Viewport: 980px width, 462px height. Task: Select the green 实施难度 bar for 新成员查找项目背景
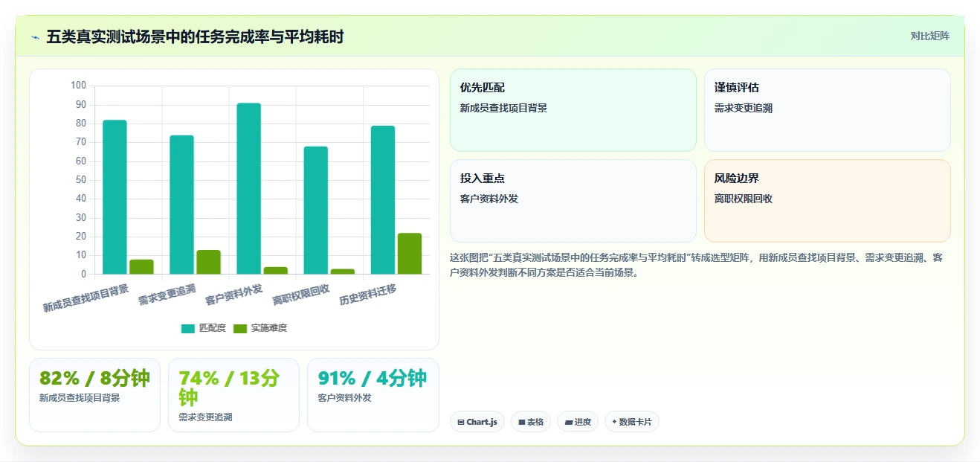pos(141,267)
